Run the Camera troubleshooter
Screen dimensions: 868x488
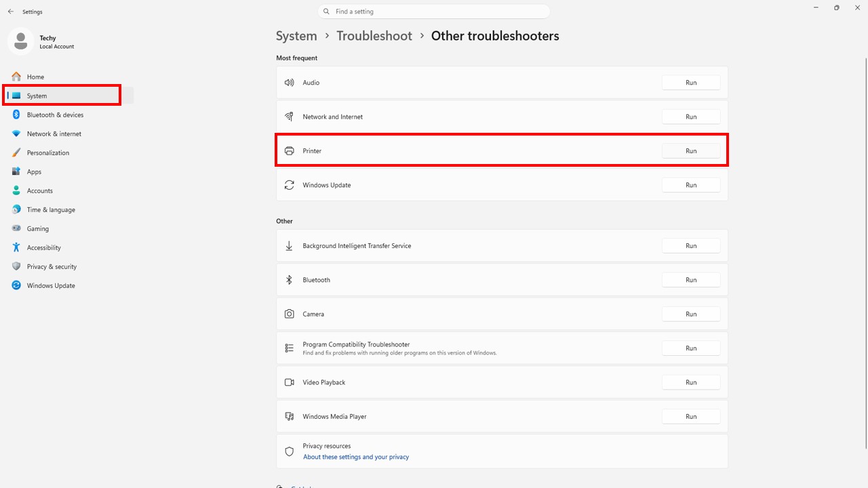[690, 314]
